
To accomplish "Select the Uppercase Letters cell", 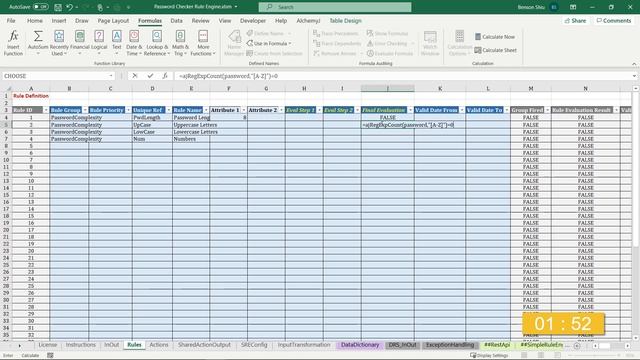I will [x=191, y=125].
